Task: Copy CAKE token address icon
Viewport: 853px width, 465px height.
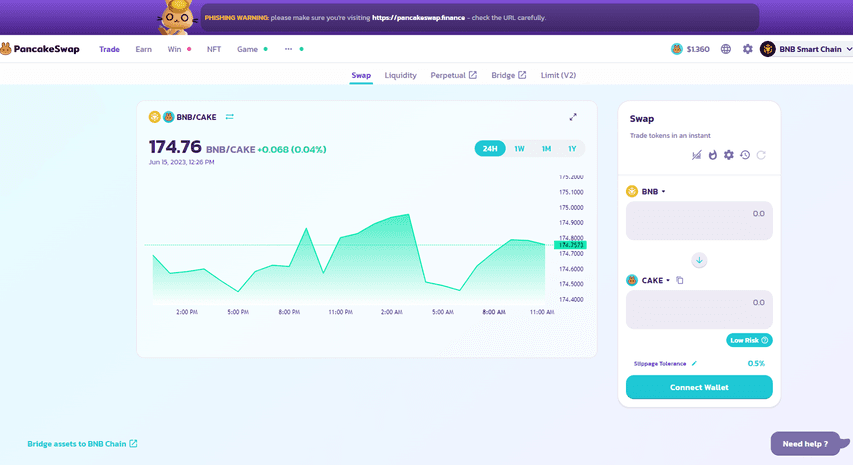Action: click(x=679, y=281)
